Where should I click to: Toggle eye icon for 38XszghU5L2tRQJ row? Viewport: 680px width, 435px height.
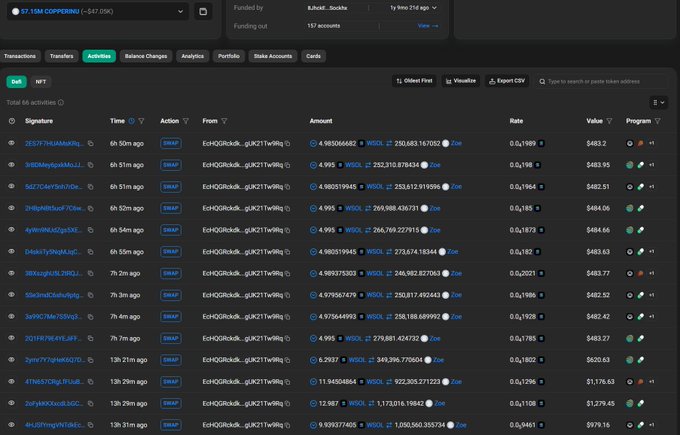click(11, 273)
